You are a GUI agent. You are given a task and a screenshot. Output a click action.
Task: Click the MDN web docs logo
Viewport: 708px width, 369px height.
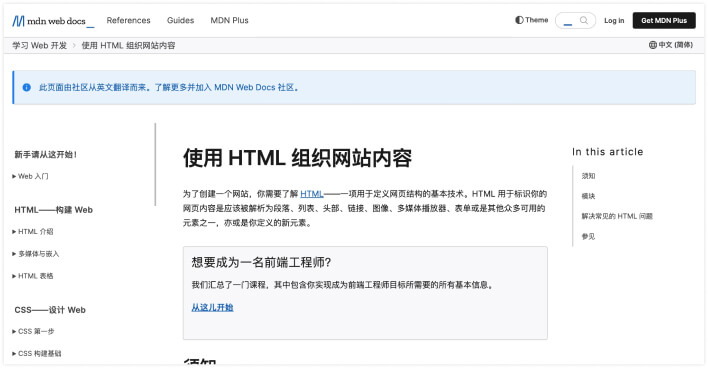(x=53, y=21)
